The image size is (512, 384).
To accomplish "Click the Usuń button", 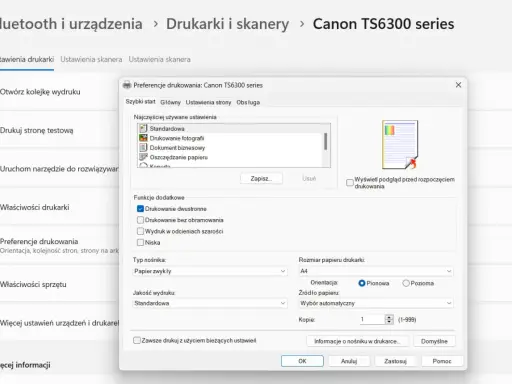I will tap(309, 179).
